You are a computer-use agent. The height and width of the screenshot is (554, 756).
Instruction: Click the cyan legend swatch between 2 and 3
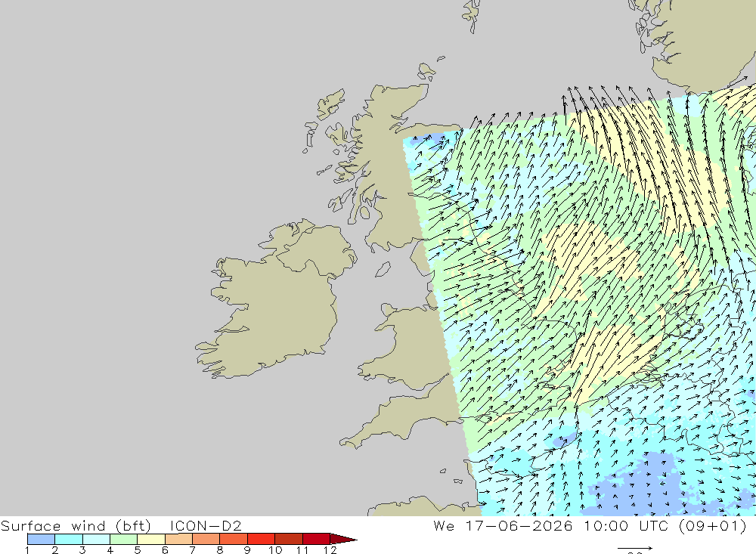pos(69,539)
